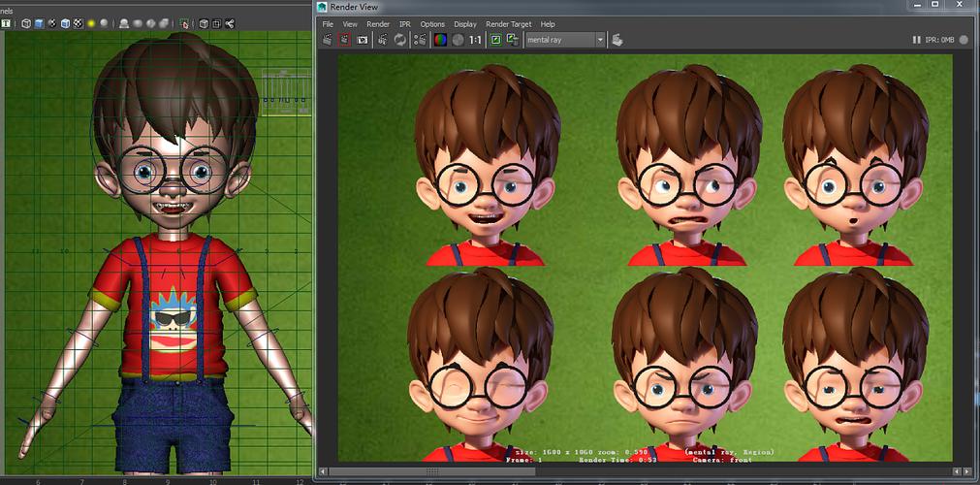Minimize the Render View window

tap(917, 5)
